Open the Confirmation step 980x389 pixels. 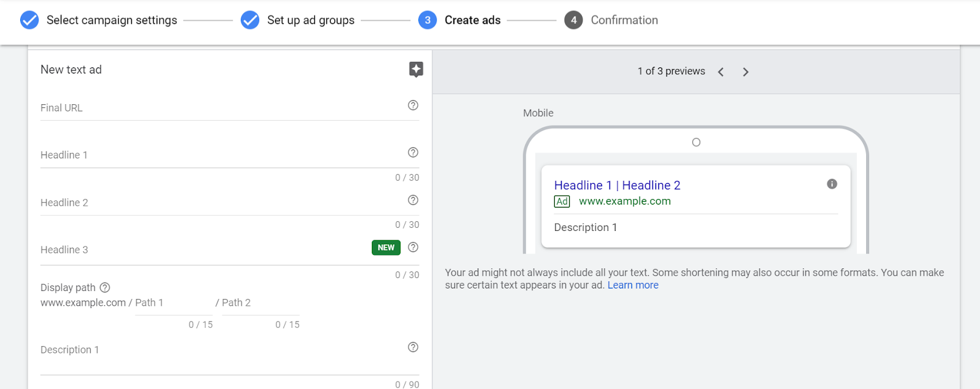click(611, 20)
